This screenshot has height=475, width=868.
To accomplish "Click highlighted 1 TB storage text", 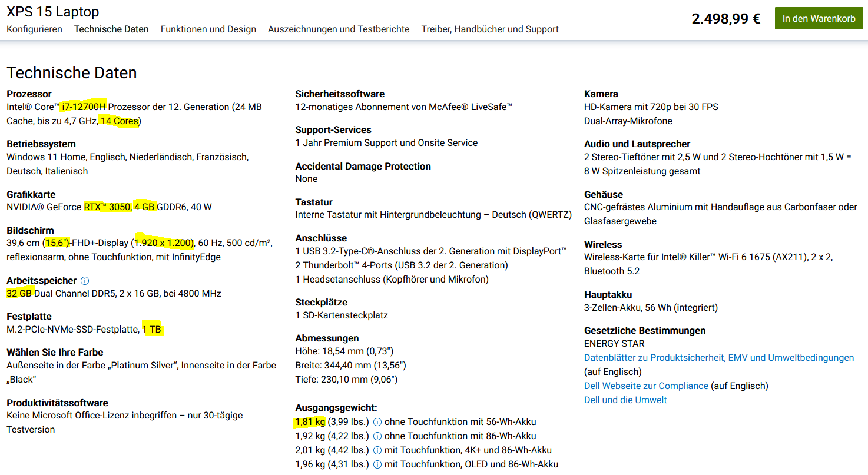I will click(152, 329).
